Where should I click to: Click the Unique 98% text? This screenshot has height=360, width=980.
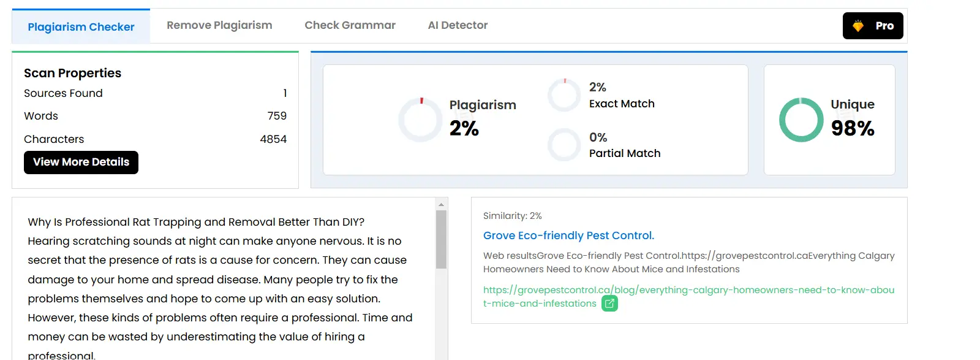[x=853, y=118]
